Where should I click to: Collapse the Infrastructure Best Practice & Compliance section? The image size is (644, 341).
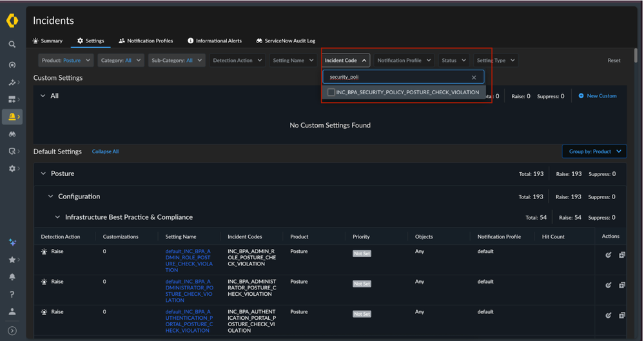click(x=57, y=217)
